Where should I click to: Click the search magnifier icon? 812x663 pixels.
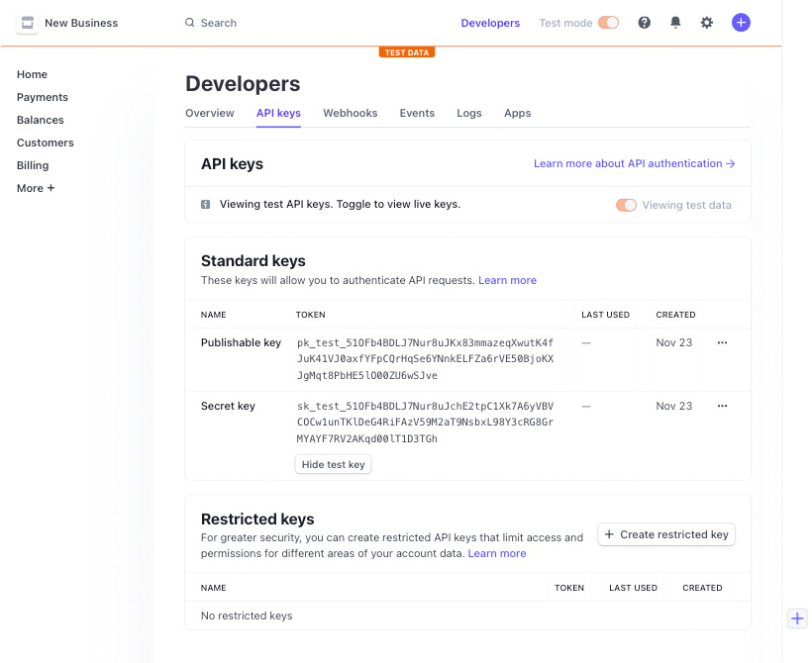[x=190, y=23]
